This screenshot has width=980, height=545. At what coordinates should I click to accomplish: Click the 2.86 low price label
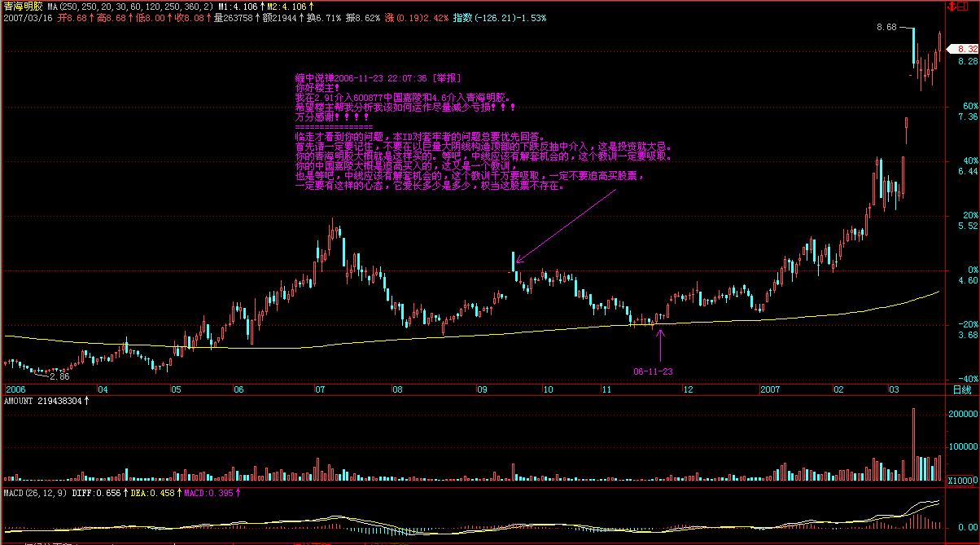tap(59, 377)
